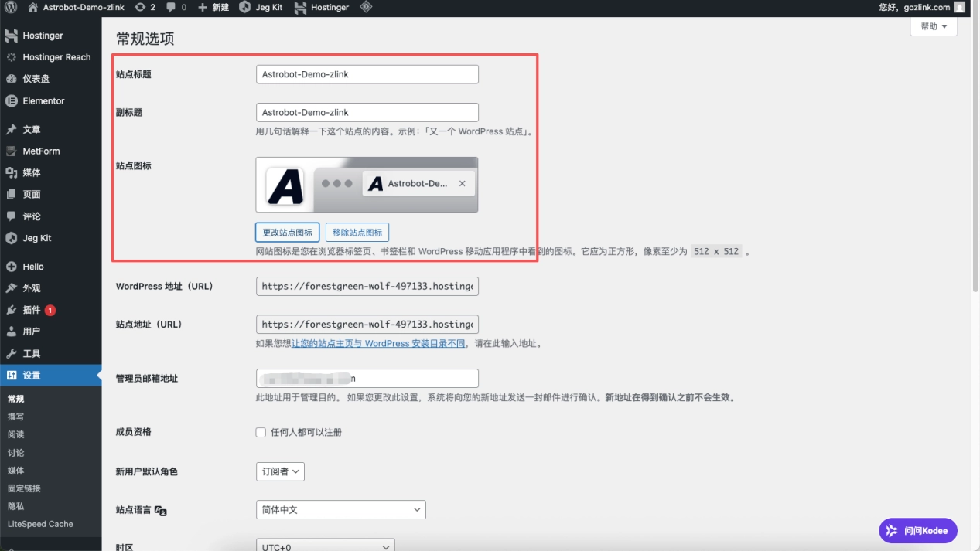Click the 设置 settings menu item
Image resolution: width=980 pixels, height=551 pixels.
(50, 376)
